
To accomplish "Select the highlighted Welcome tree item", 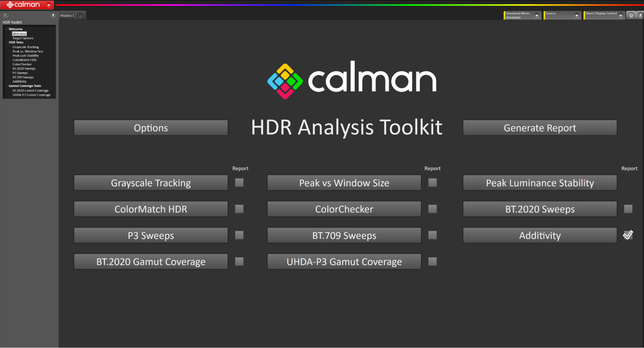I will pos(19,34).
